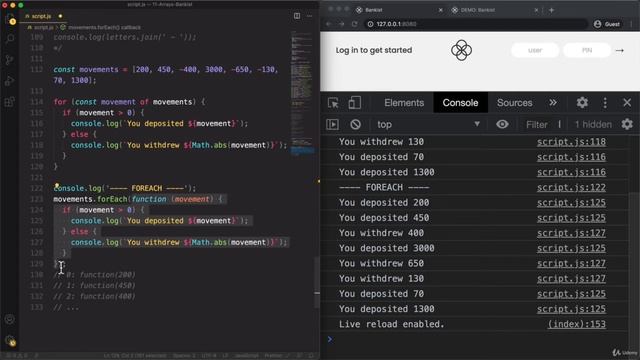Open script.js:125 link for deposited 200
The image size is (640, 360).
(571, 203)
